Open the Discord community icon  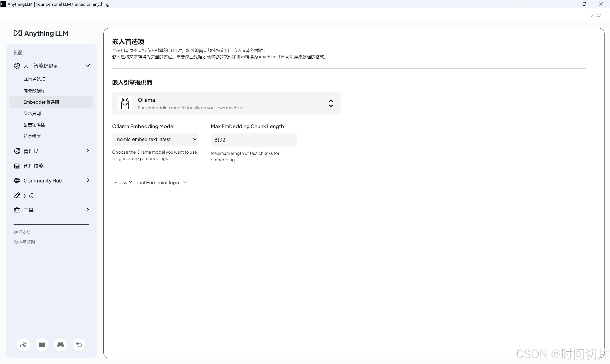[61, 345]
